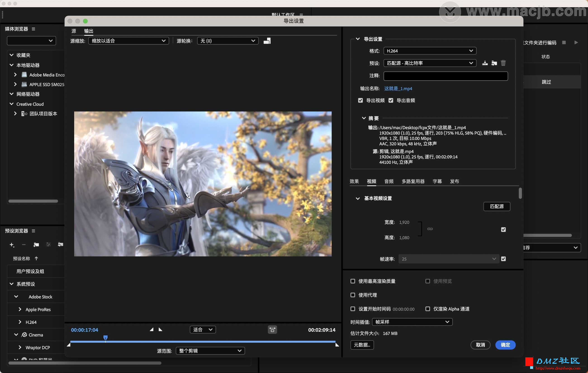
Task: Switch to the Publish tab
Action: [454, 181]
